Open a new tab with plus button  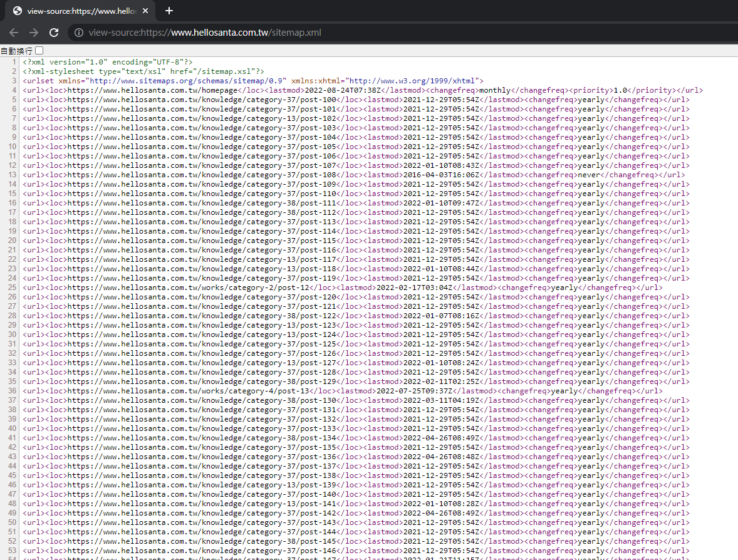[169, 11]
